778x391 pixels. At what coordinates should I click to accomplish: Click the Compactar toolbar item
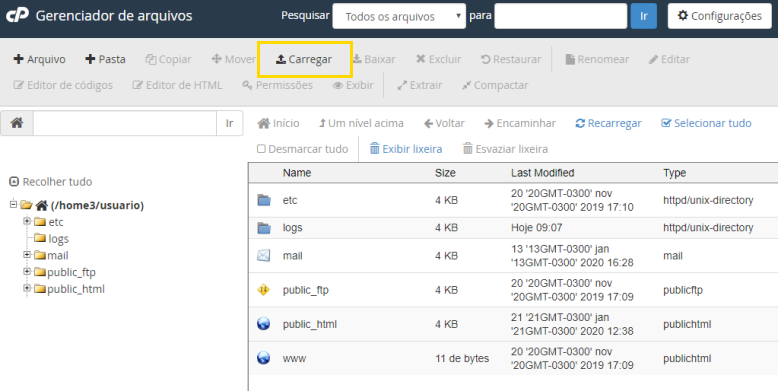click(495, 85)
